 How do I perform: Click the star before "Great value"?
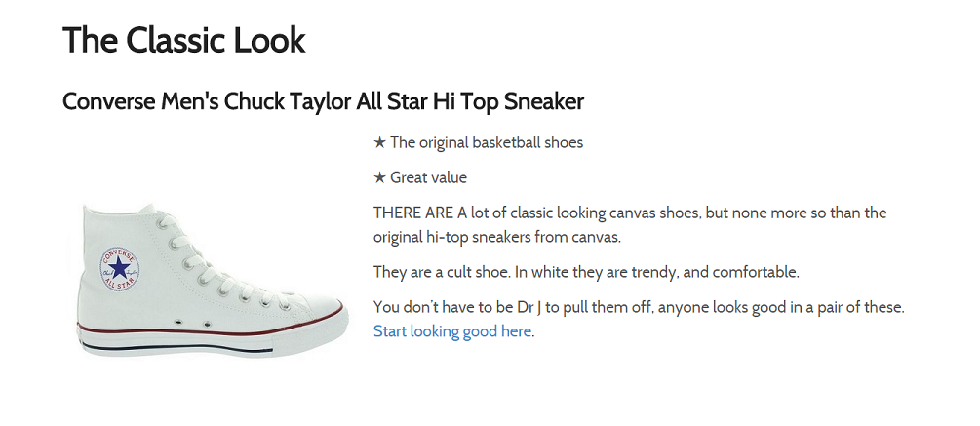pyautogui.click(x=380, y=178)
